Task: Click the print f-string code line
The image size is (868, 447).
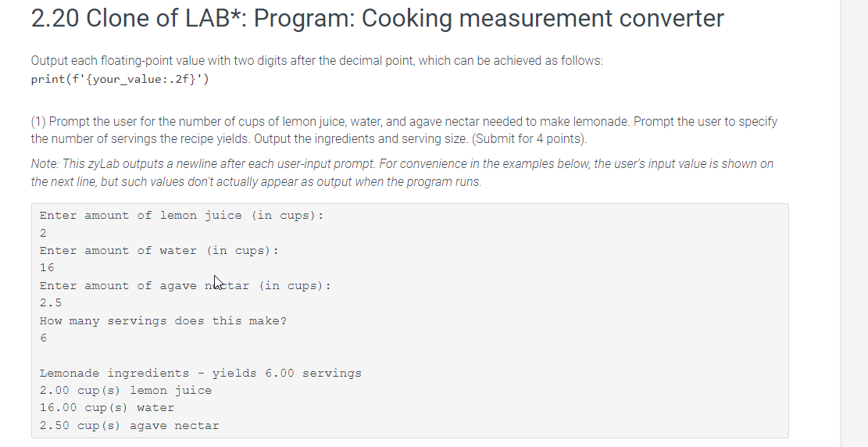Action: click(x=119, y=79)
